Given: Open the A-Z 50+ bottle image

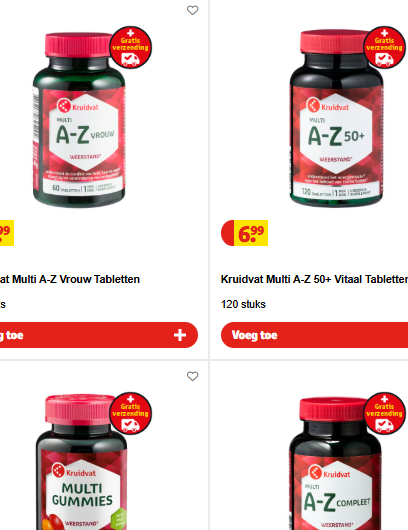Looking at the screenshot, I should [336, 118].
